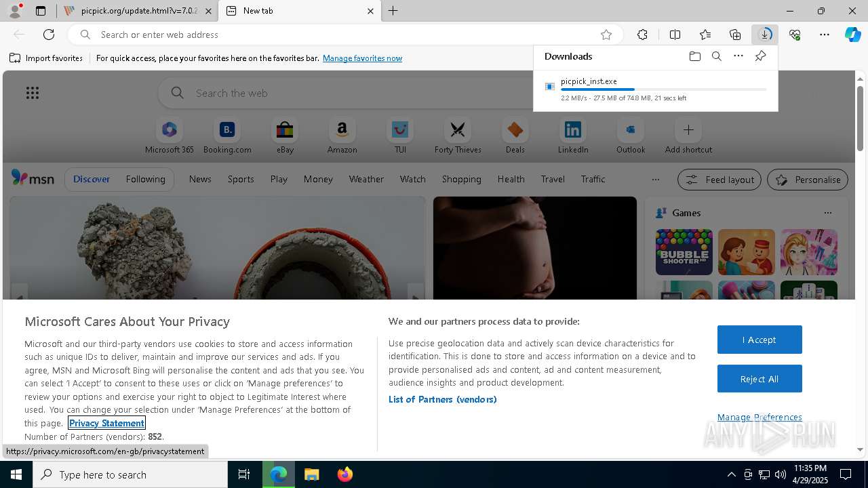Open Task View on the taskbar
The width and height of the screenshot is (868, 488).
244,474
